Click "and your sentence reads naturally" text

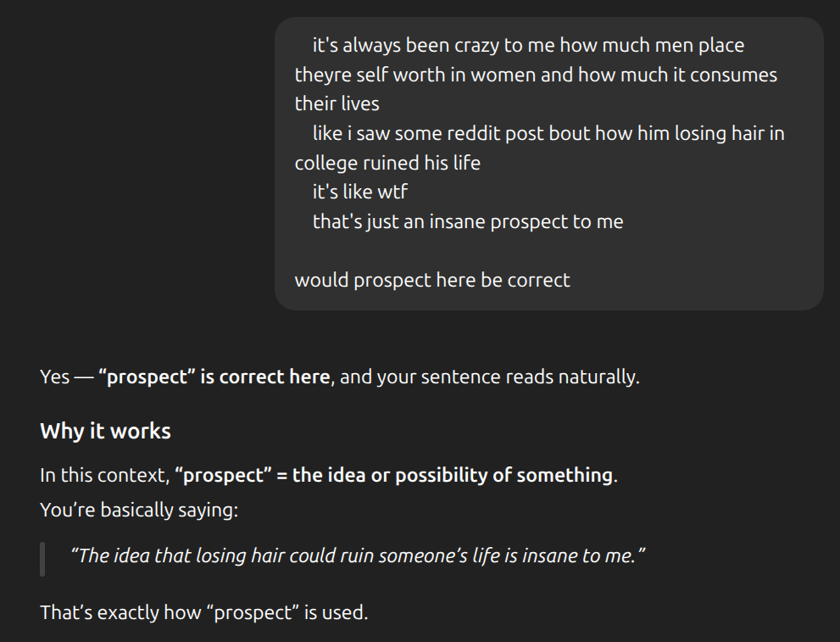[489, 377]
